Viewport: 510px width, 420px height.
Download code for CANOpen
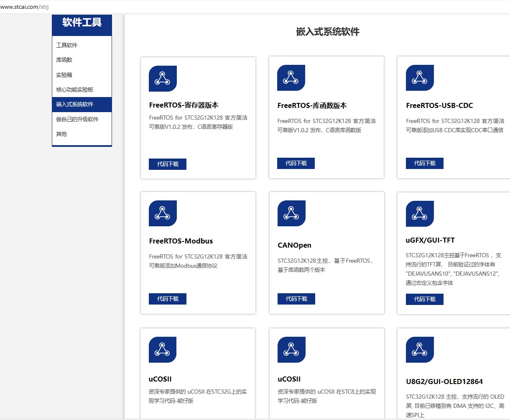[296, 299]
